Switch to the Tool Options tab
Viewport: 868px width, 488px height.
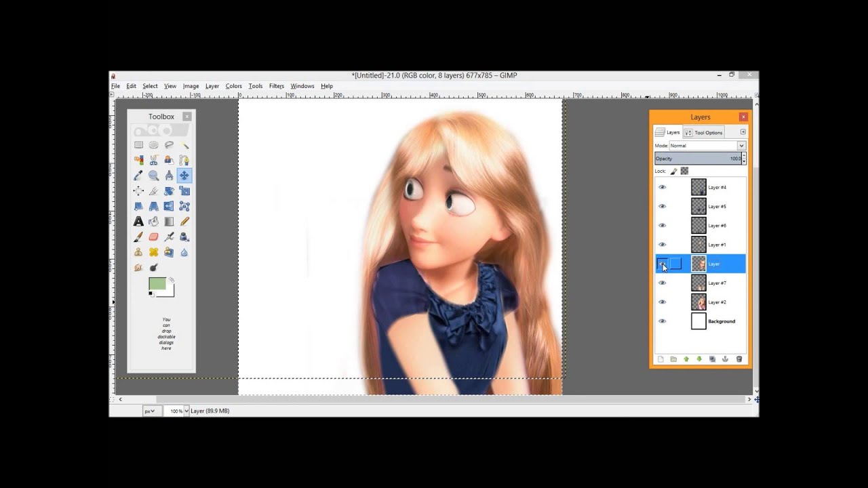[705, 133]
